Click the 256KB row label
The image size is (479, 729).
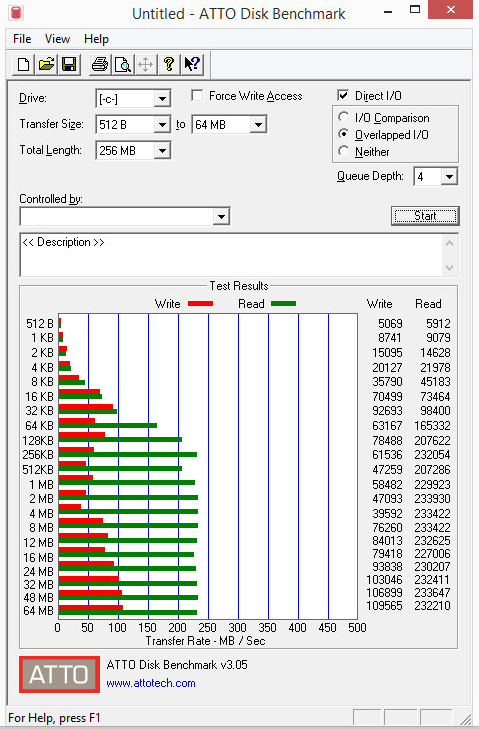coord(38,454)
